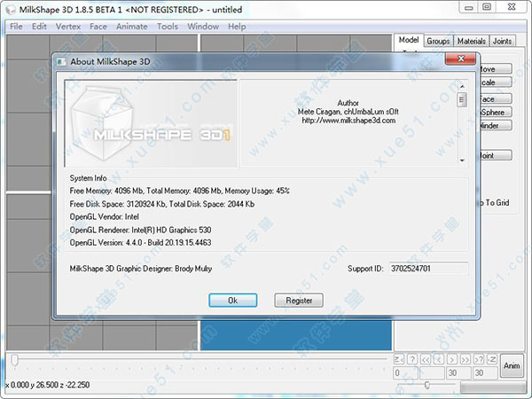Toggle the Anim mode button
The width and height of the screenshot is (532, 399).
click(512, 365)
